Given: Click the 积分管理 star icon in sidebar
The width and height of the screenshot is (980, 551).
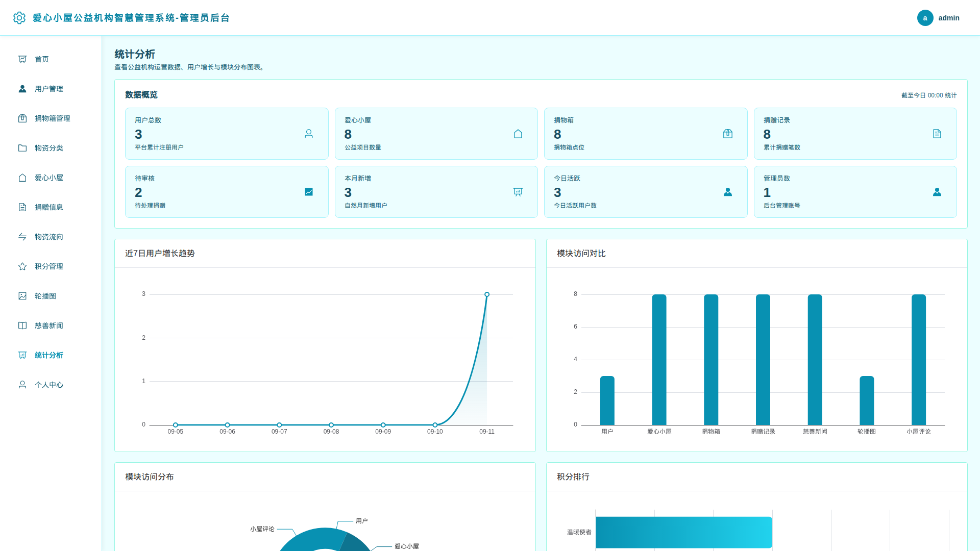Looking at the screenshot, I should pyautogui.click(x=22, y=266).
